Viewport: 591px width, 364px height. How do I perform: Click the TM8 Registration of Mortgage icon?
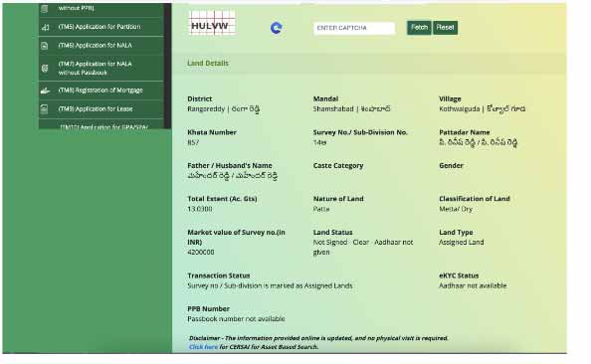pyautogui.click(x=45, y=91)
